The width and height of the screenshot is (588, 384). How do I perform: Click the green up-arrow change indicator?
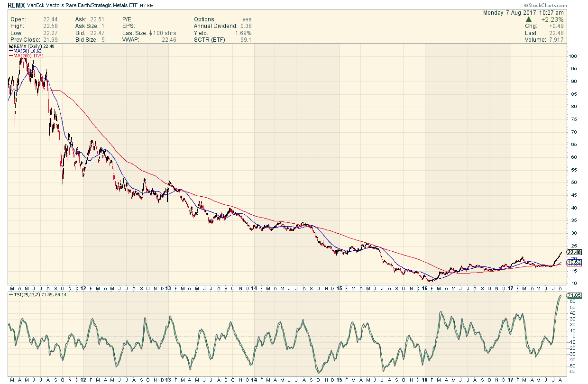pos(528,20)
